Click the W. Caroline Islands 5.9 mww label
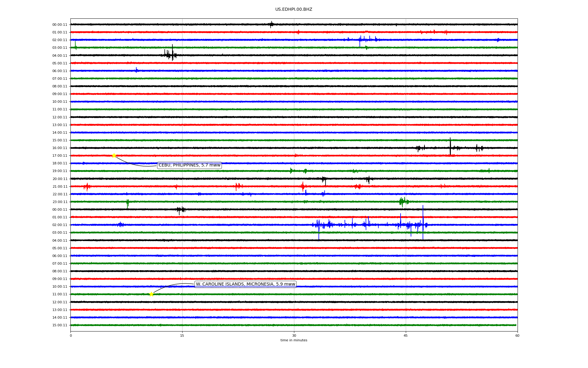Viewport: 588px width, 368px height. click(x=245, y=284)
